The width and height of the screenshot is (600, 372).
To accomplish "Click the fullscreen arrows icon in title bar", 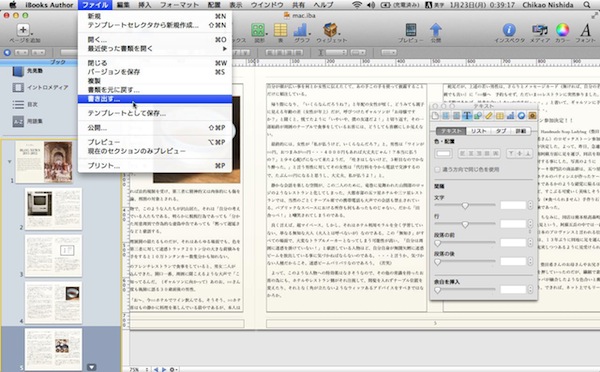I will point(595,15).
